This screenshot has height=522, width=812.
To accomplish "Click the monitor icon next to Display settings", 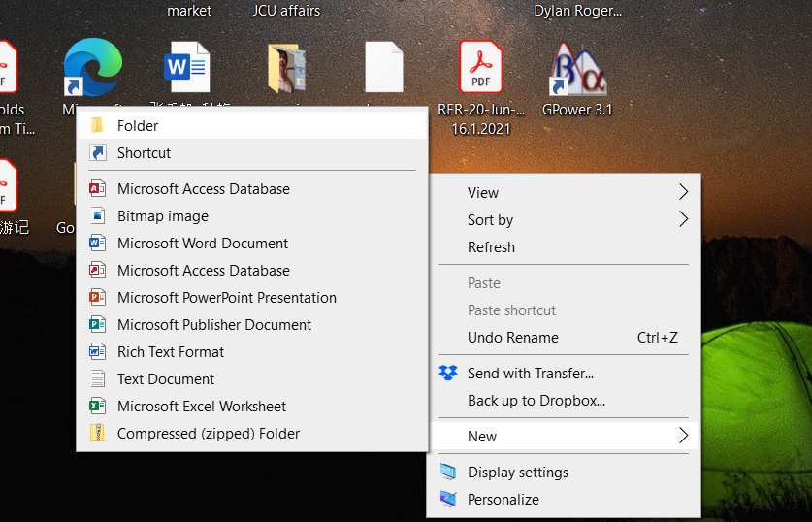I will [448, 473].
